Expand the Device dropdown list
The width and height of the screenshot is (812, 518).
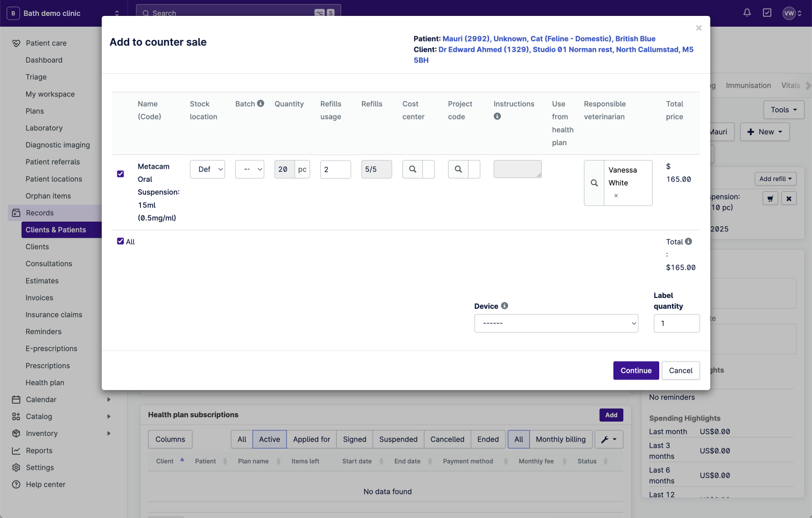click(x=556, y=324)
